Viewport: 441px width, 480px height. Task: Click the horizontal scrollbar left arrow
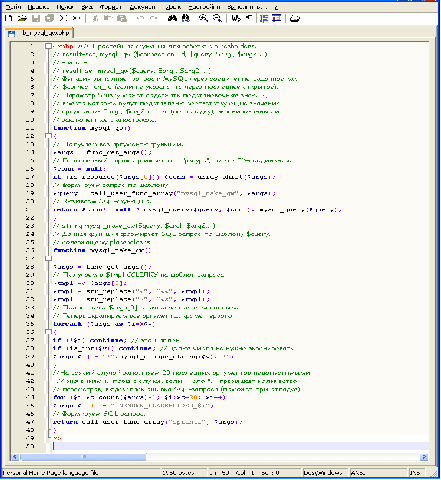click(15, 457)
